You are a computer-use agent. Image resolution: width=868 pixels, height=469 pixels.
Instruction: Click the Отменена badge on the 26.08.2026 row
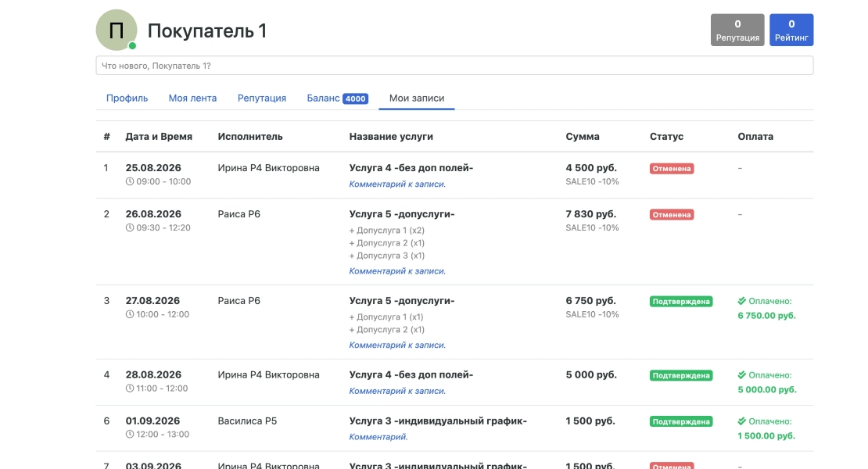672,215
